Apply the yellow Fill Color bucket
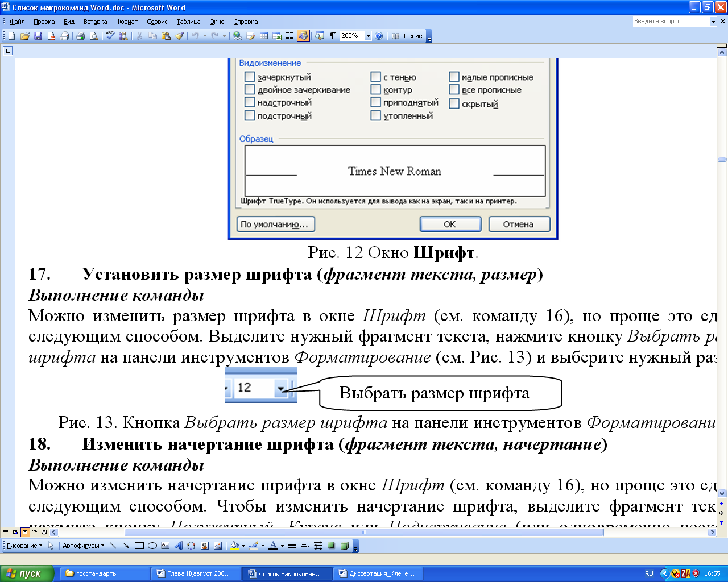Viewport: 728px width, 582px height. [x=234, y=546]
